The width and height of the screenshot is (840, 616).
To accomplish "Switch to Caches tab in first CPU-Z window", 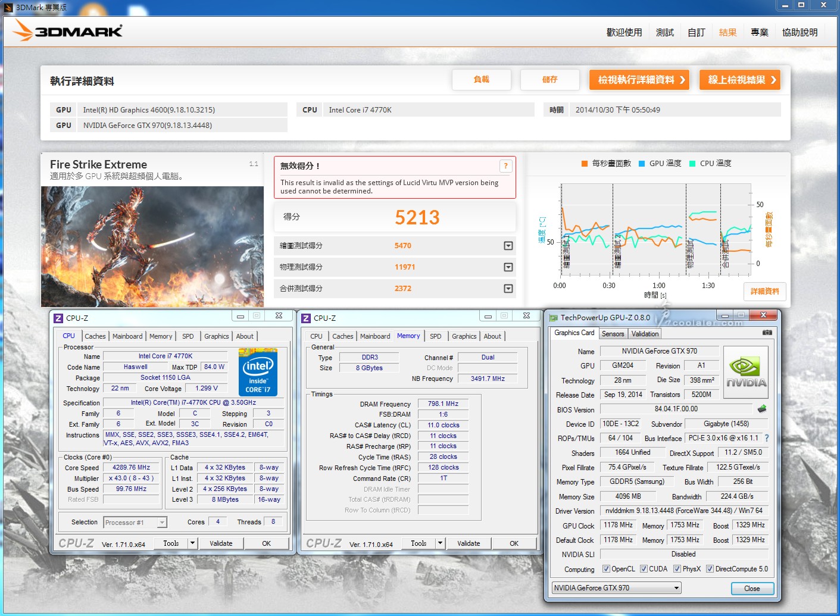I will pyautogui.click(x=95, y=336).
